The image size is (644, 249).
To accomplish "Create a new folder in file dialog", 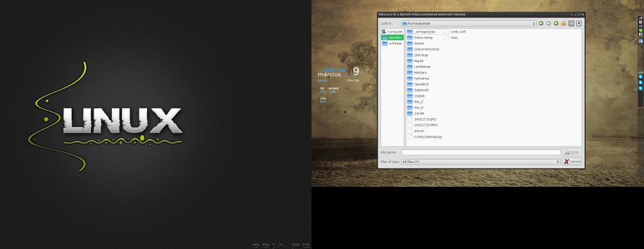I will [x=563, y=23].
